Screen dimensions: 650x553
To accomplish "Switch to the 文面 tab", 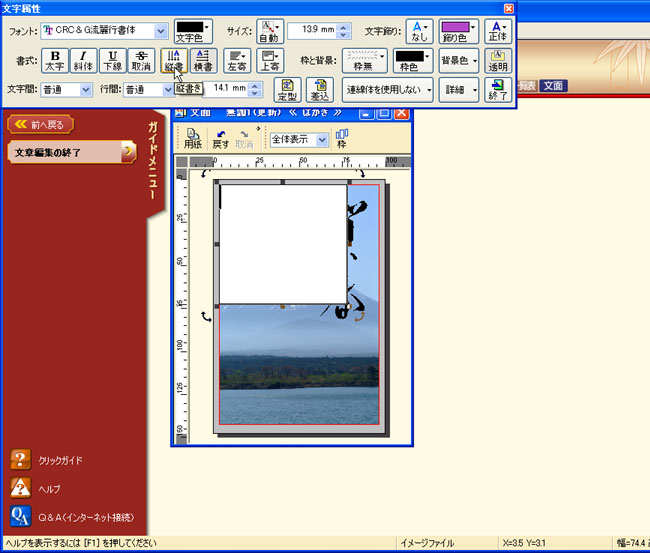I will 552,86.
